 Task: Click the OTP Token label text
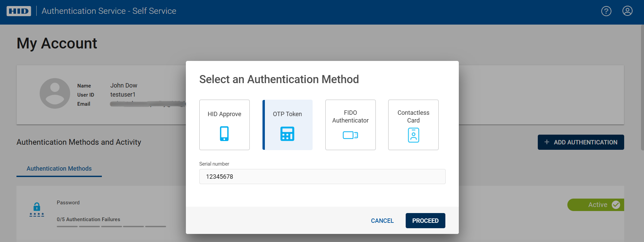point(287,114)
